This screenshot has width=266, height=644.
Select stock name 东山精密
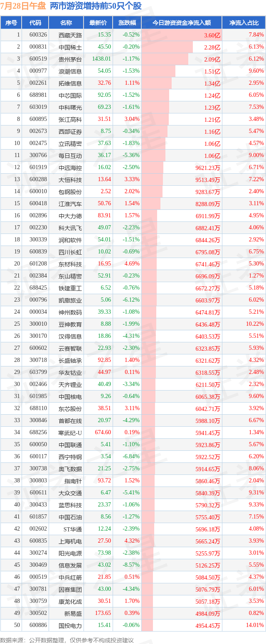[x=70, y=276]
